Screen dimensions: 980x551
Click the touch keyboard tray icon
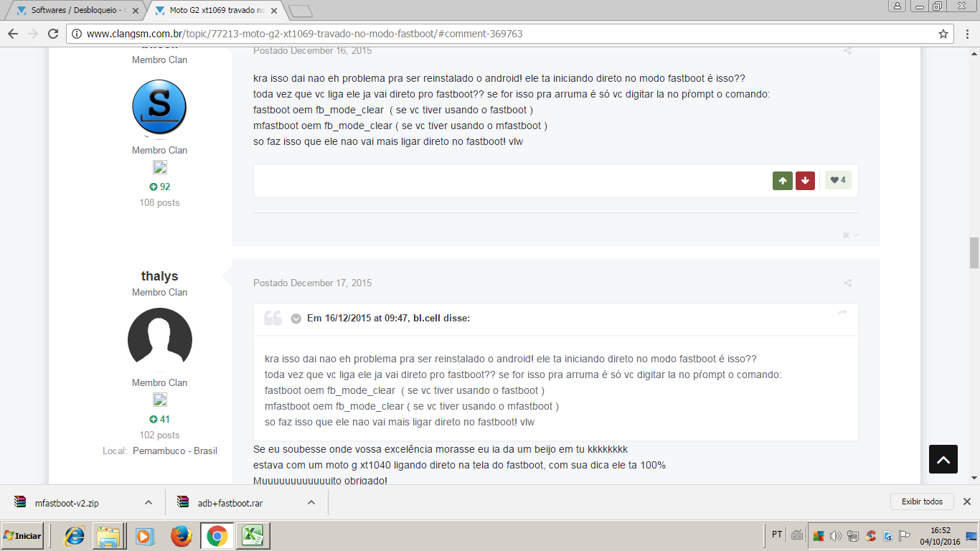click(797, 535)
